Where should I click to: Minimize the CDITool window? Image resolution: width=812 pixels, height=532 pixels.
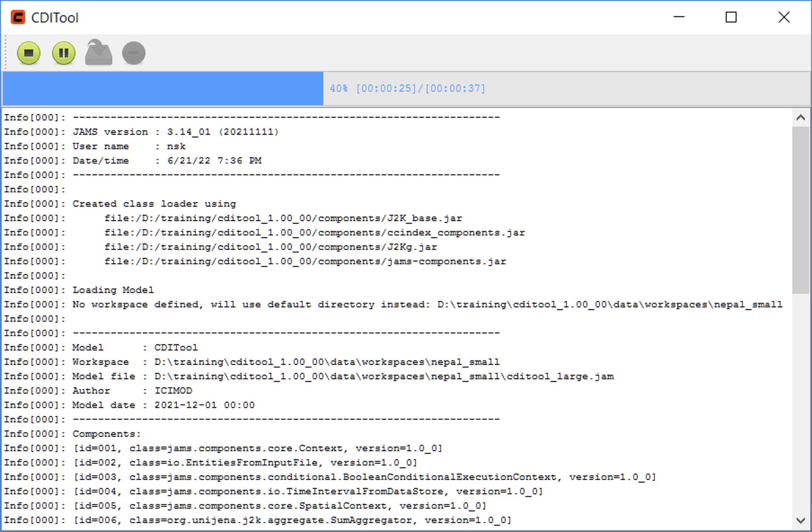coord(679,18)
